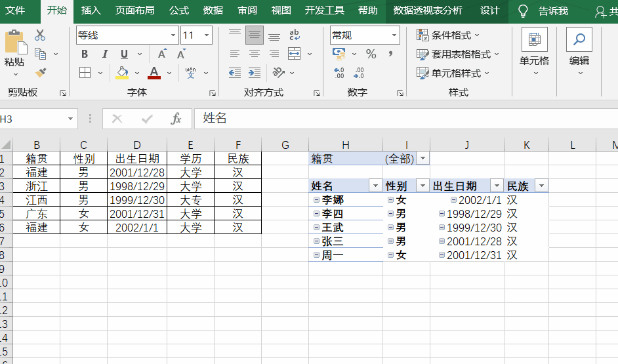Open the number format dropdown 常规

[x=394, y=35]
